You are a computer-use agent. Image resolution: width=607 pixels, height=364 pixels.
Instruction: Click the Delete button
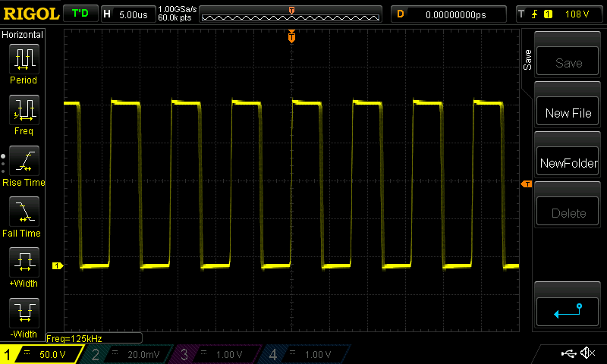pyautogui.click(x=568, y=212)
